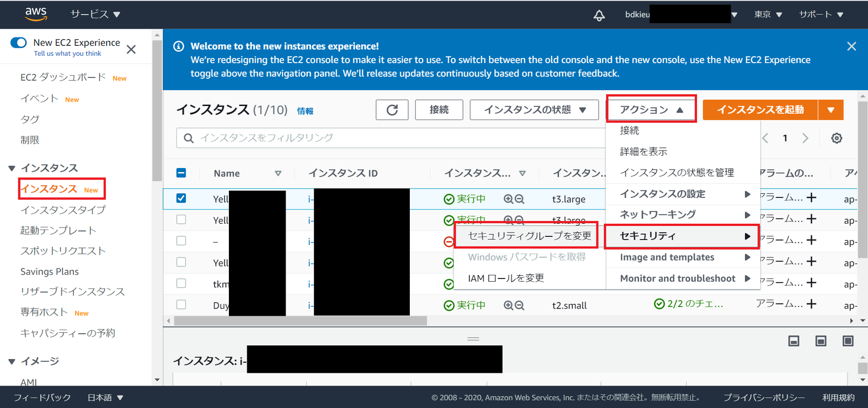Click the 2/2 checks passed status icon
This screenshot has width=868, height=408.
(659, 304)
